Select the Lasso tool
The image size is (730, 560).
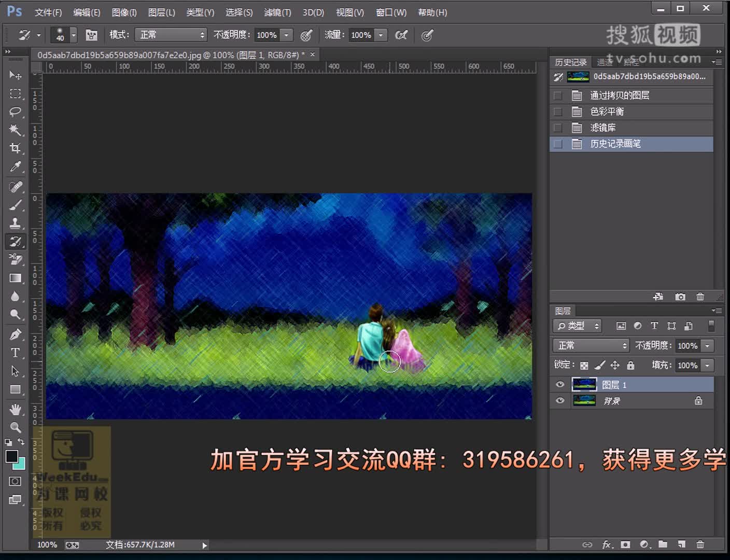pyautogui.click(x=15, y=111)
